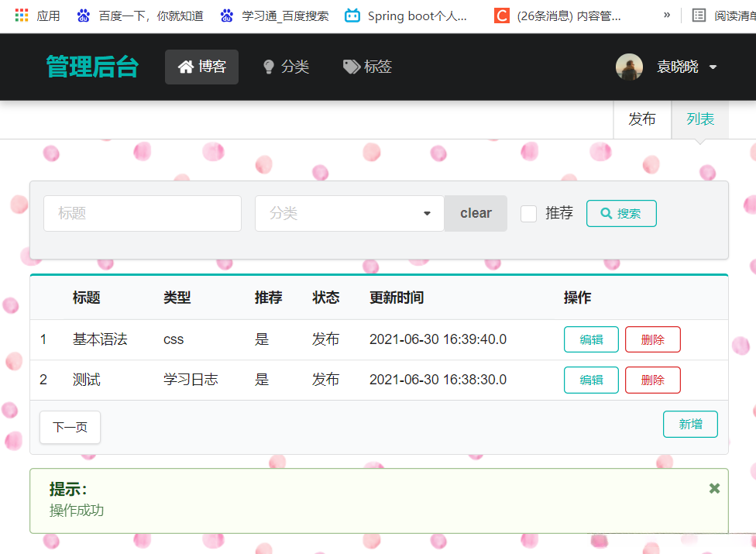Select the 测试 title cell

point(86,380)
